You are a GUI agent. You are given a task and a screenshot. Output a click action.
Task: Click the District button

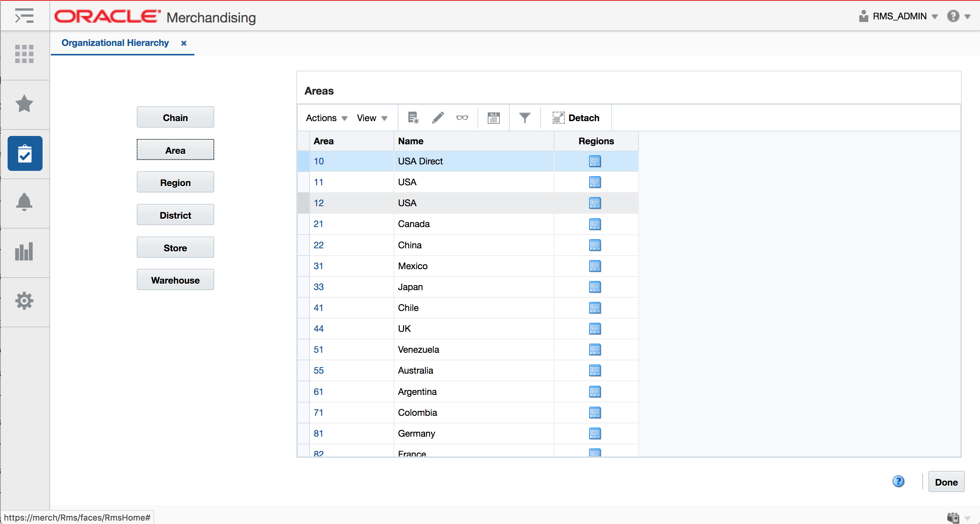tap(175, 215)
